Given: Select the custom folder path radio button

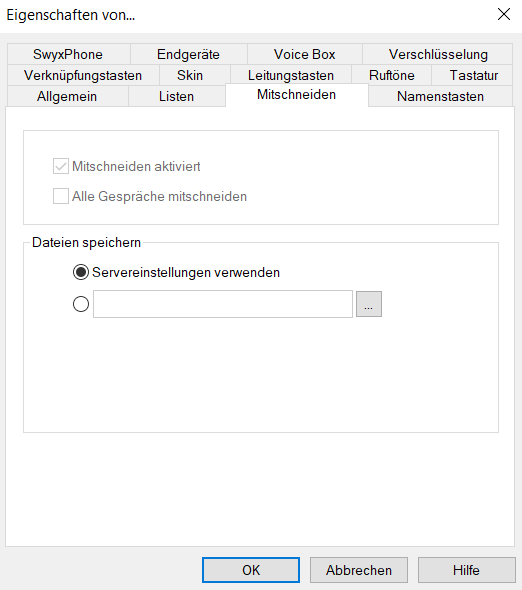Looking at the screenshot, I should pyautogui.click(x=81, y=304).
